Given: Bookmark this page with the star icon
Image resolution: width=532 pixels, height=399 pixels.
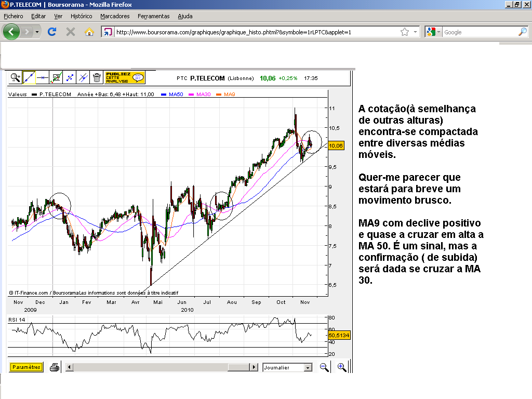Looking at the screenshot, I should click(x=404, y=32).
